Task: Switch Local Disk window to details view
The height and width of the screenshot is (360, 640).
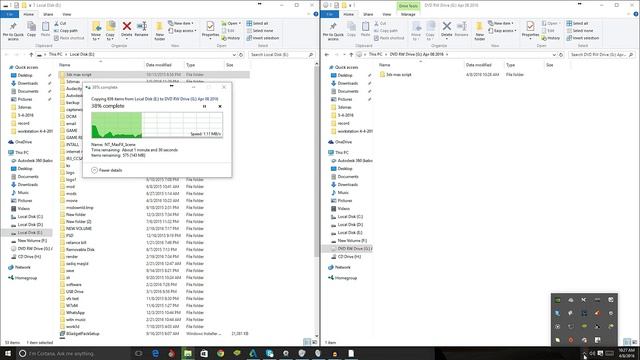Action: coord(307,342)
